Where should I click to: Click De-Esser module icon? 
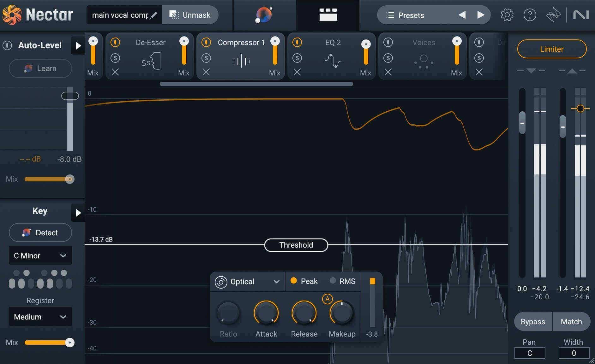point(151,61)
